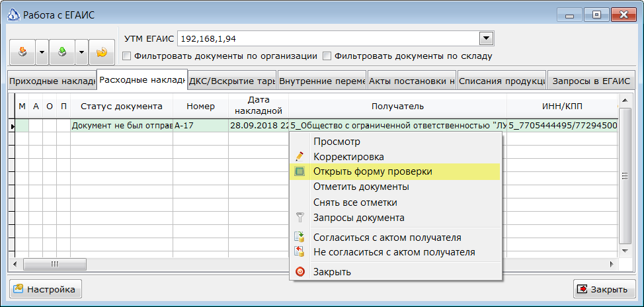The height and width of the screenshot is (307, 644).
Task: Click the funnel icon beside Запросы документа
Action: pyautogui.click(x=300, y=218)
